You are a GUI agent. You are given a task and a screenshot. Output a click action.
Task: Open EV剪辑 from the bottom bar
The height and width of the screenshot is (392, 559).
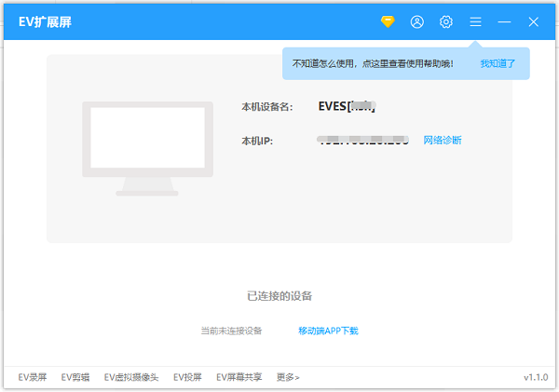pos(75,377)
